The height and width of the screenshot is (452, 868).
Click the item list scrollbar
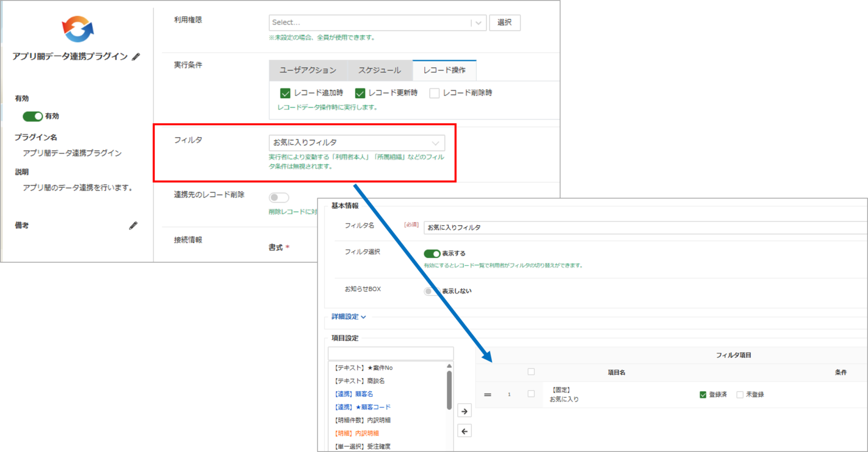pyautogui.click(x=449, y=391)
